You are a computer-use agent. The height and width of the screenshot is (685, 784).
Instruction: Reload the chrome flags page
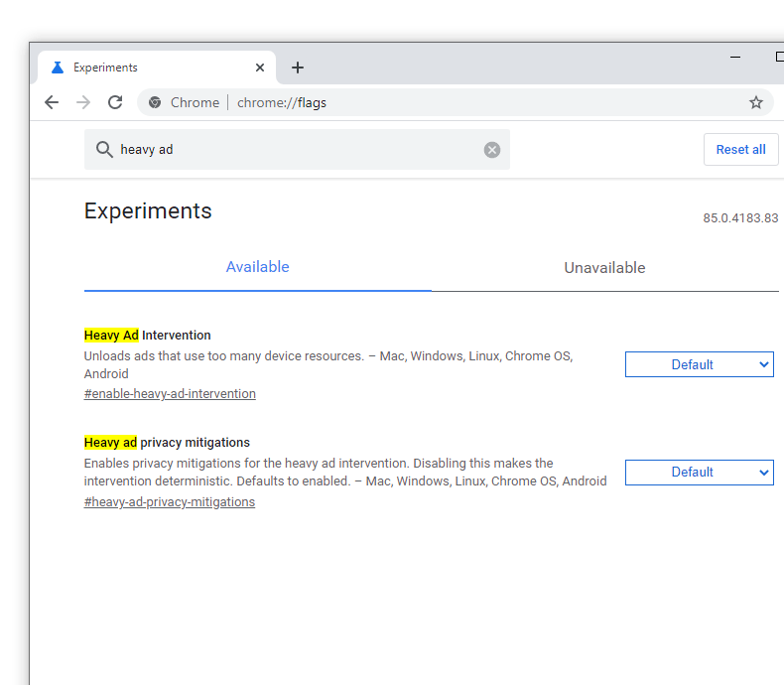[x=115, y=102]
